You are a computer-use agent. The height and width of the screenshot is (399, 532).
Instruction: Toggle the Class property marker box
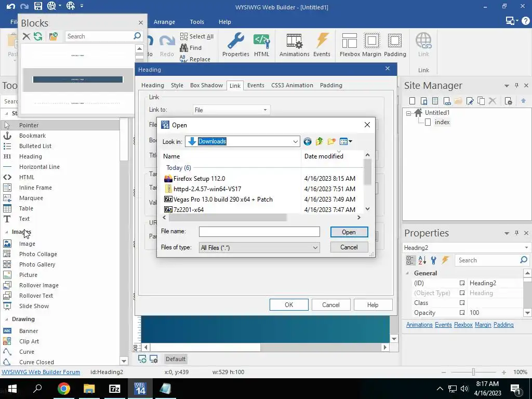[x=462, y=303]
